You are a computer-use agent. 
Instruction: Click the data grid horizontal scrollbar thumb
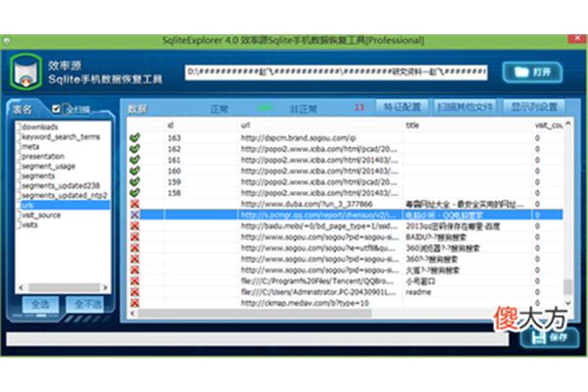[x=255, y=314]
